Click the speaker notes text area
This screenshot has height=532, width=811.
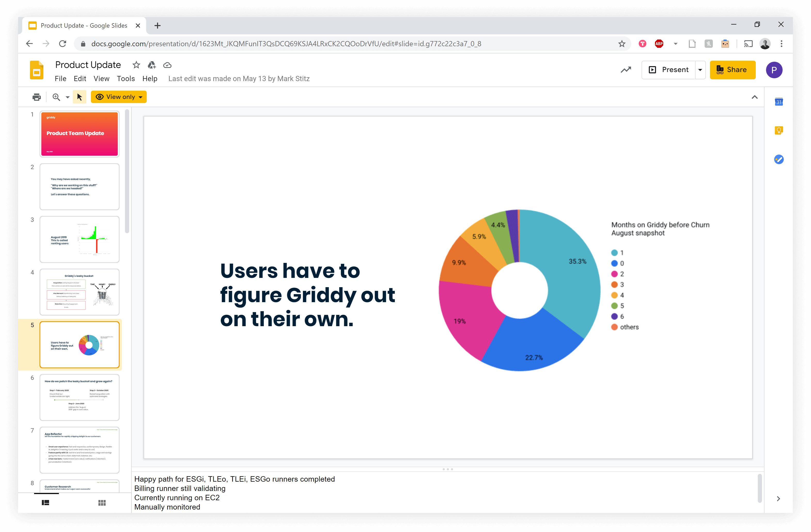(444, 493)
